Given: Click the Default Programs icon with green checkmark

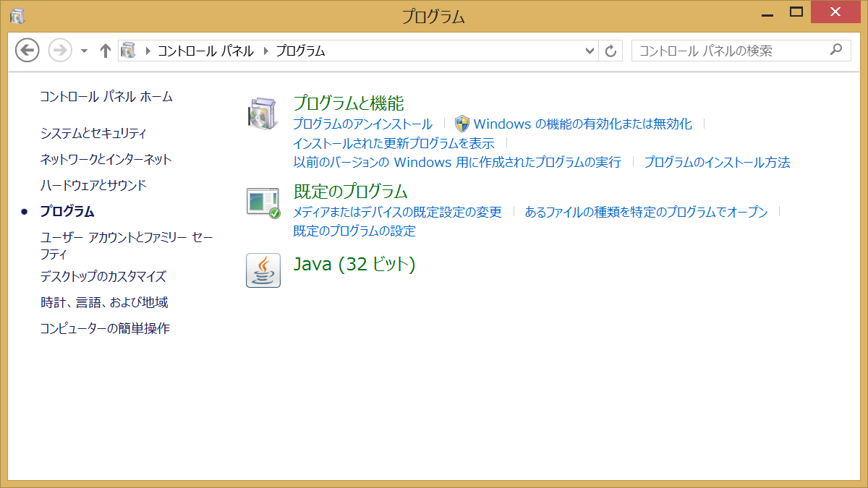Looking at the screenshot, I should [x=263, y=202].
